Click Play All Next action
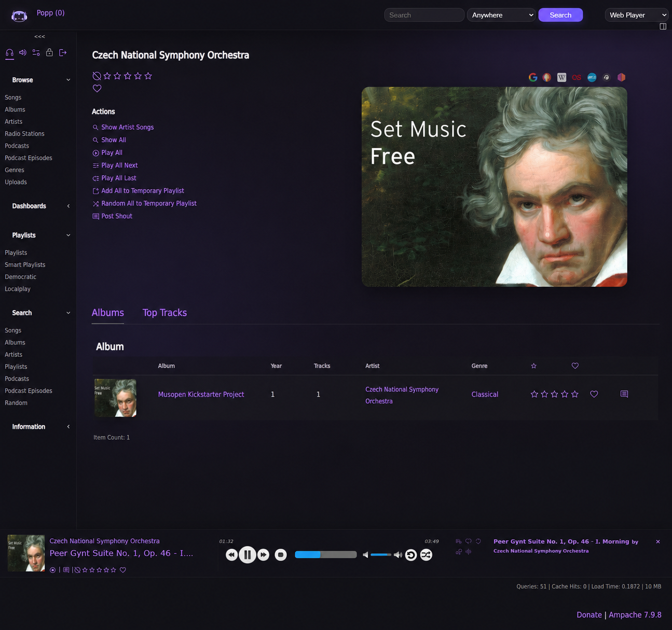Viewport: 672px width, 630px height. click(119, 165)
